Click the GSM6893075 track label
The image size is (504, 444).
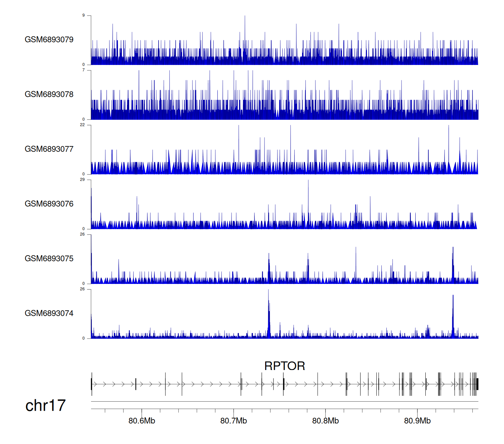49,259
